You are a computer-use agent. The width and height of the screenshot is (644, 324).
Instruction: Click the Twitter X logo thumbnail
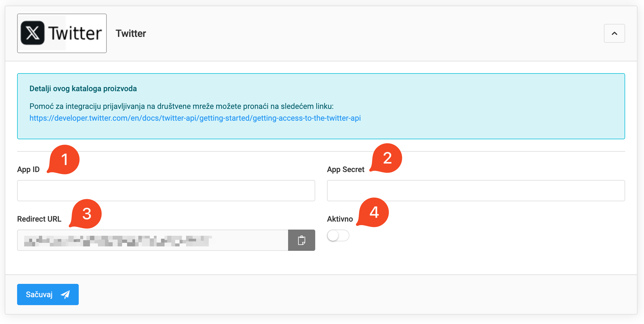tap(62, 33)
